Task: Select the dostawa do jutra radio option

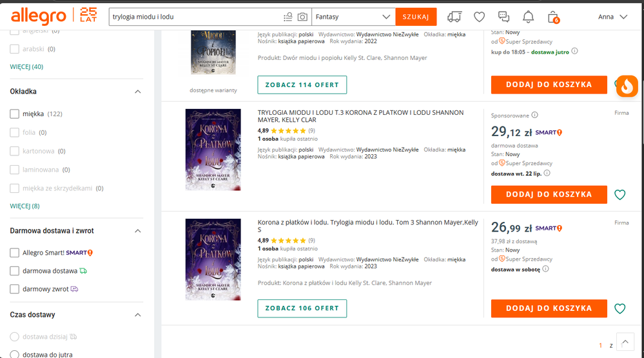Action: click(15, 355)
